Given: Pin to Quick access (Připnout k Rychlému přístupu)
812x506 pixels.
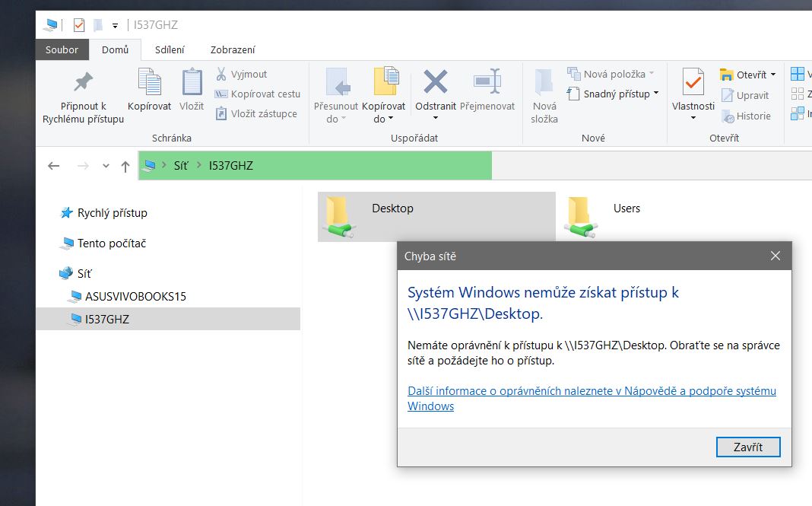Looking at the screenshot, I should tap(83, 97).
